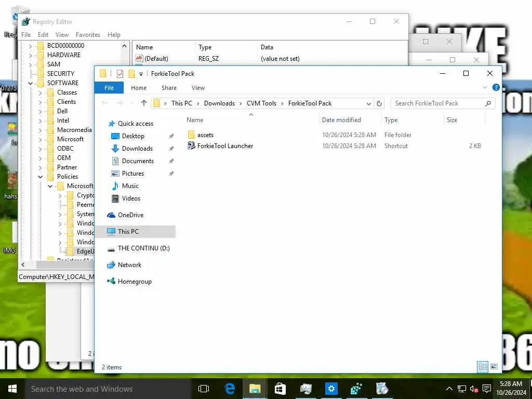Viewport: 532px width, 399px height.
Task: Click the Search the web and Windows box
Action: pyautogui.click(x=108, y=389)
